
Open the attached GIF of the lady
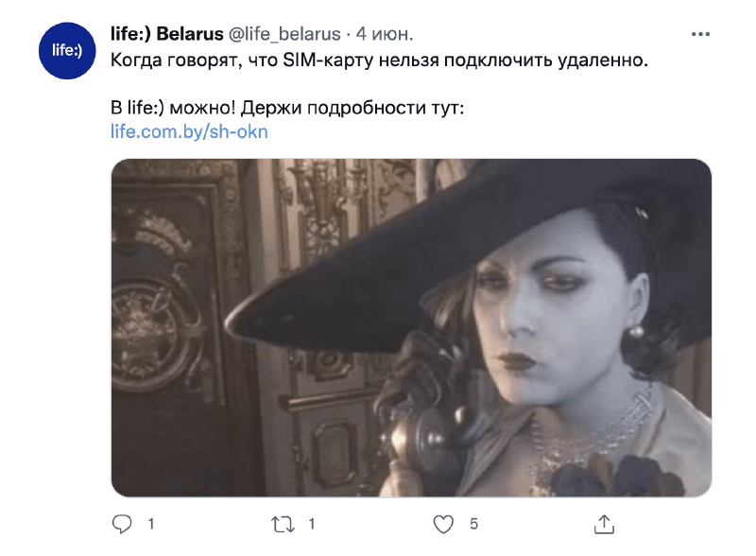pyautogui.click(x=411, y=328)
